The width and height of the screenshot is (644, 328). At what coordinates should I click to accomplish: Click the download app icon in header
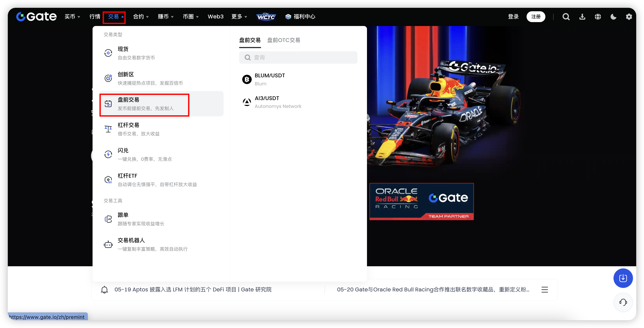pos(582,17)
